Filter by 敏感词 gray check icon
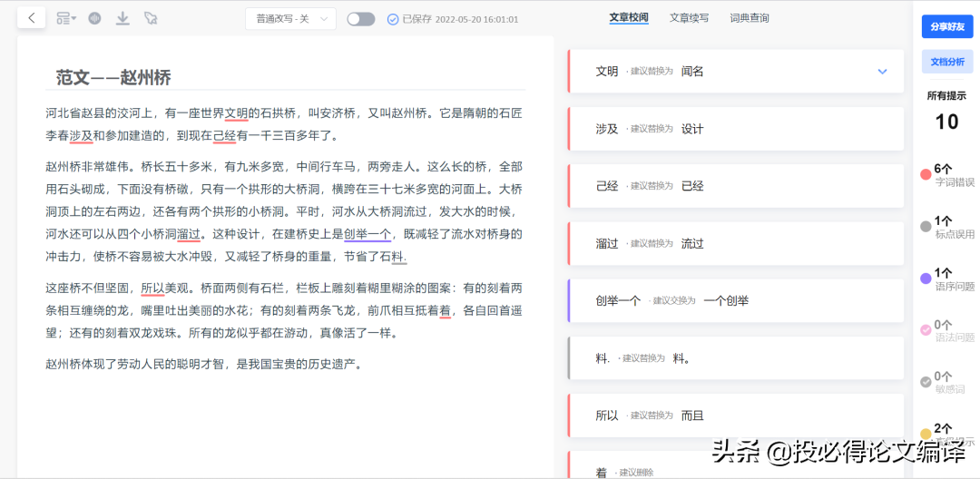980x479 pixels. point(926,382)
